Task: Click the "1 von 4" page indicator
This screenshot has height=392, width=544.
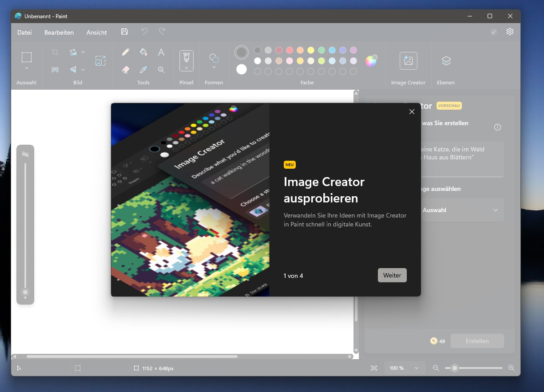Action: tap(293, 276)
